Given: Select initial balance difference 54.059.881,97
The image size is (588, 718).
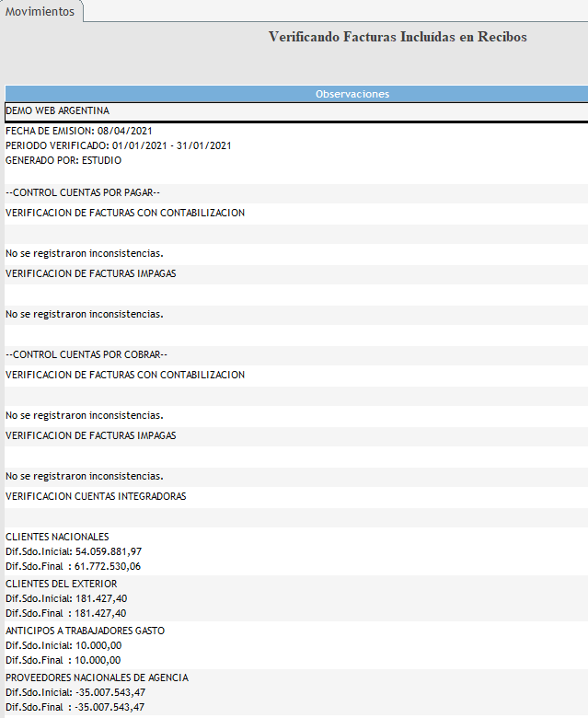Looking at the screenshot, I should (x=86, y=550).
